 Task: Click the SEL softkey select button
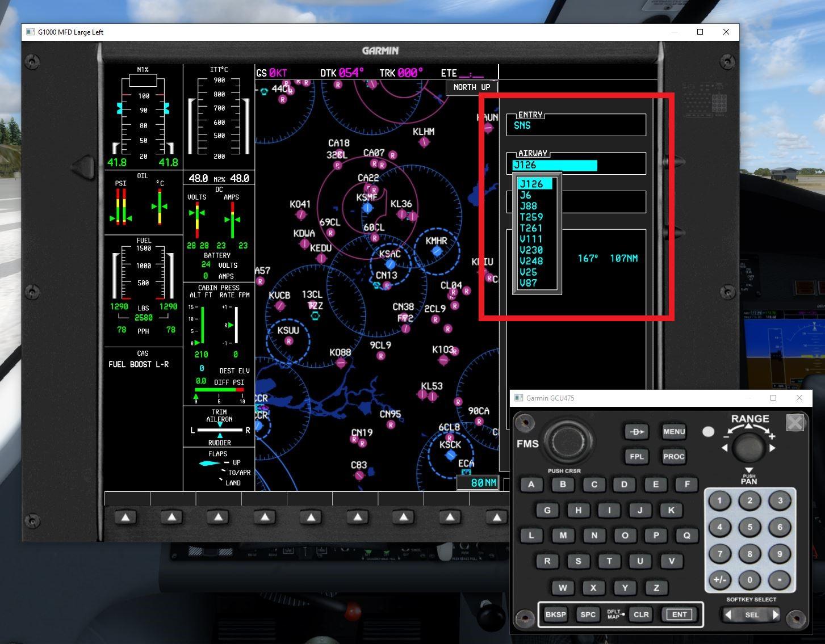tap(752, 614)
